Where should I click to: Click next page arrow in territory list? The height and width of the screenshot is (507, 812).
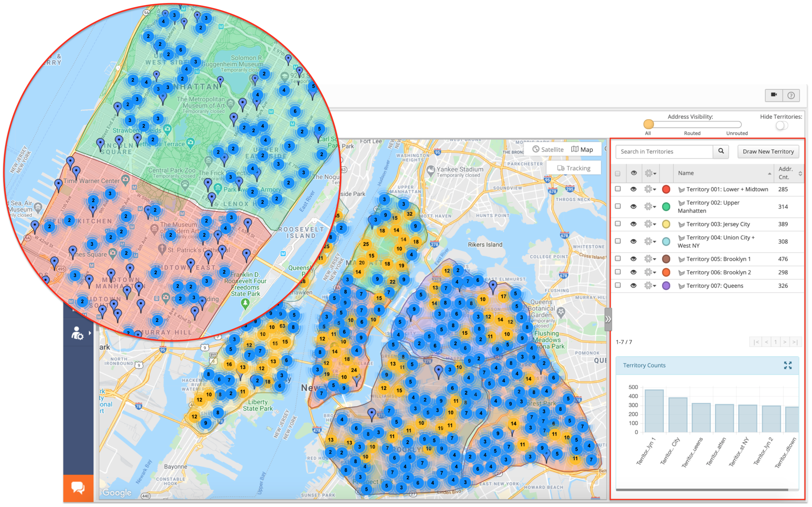pos(784,342)
